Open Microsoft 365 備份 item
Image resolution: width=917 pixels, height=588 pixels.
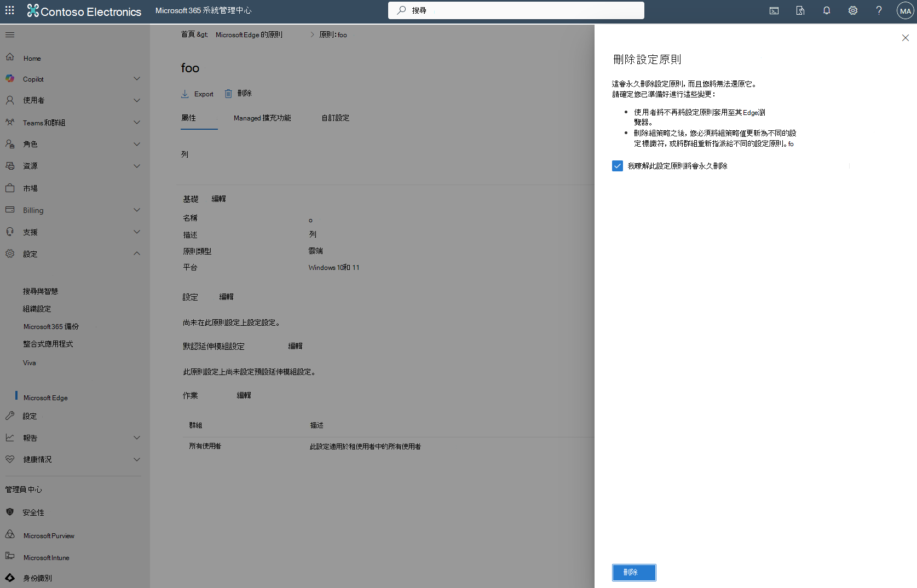click(51, 326)
